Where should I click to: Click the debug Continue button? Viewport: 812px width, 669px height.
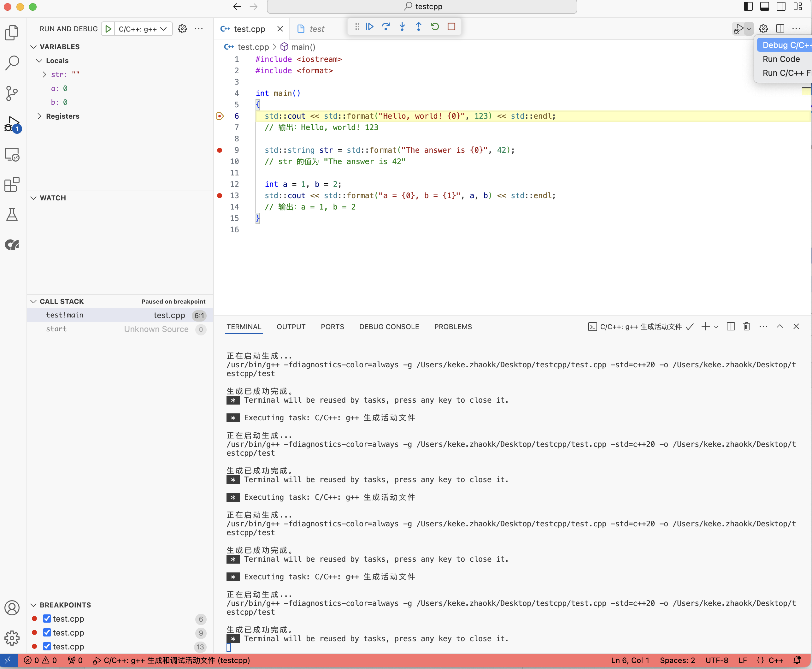click(x=369, y=27)
